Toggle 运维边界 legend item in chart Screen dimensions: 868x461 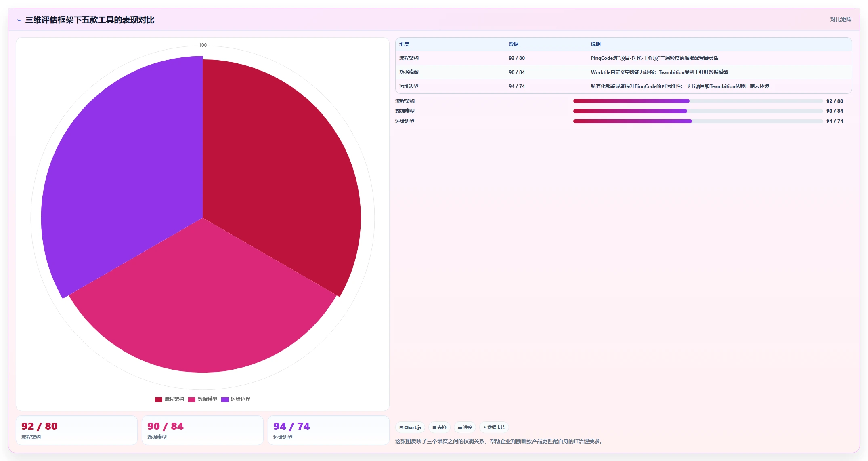coord(236,399)
